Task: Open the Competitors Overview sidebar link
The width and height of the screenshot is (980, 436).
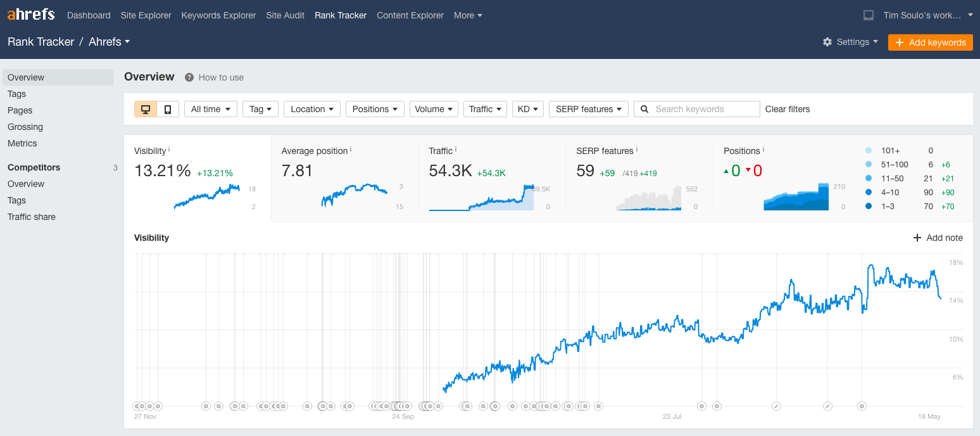Action: tap(26, 184)
